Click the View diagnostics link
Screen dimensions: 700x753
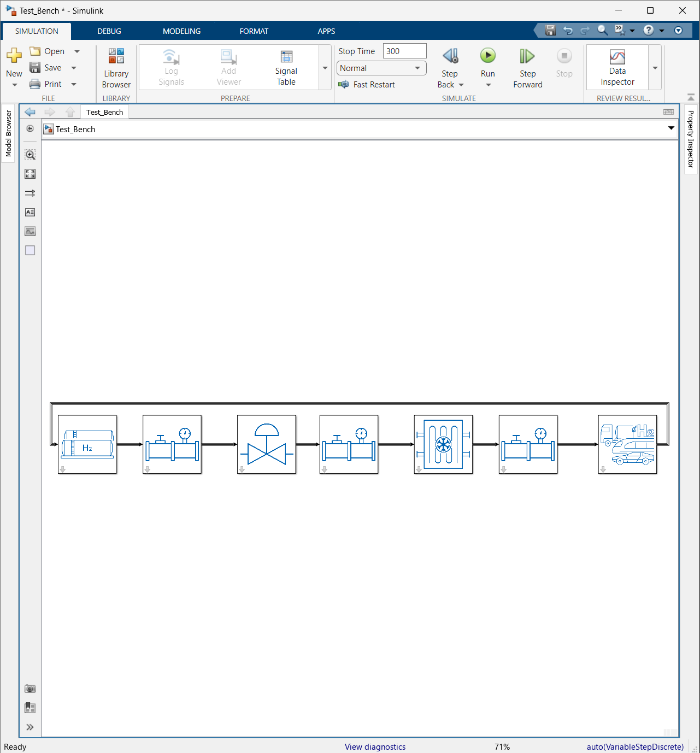tap(375, 746)
